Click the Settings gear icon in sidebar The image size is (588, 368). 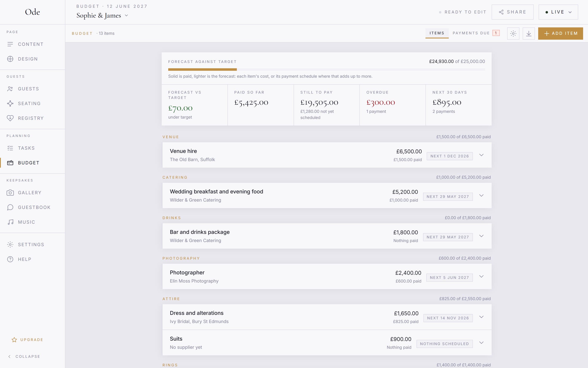(x=10, y=245)
